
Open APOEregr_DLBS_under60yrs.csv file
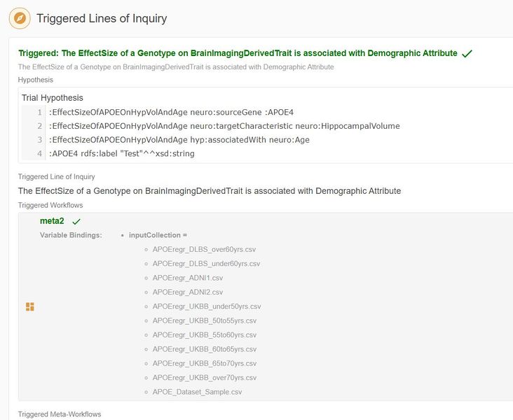pyautogui.click(x=206, y=264)
